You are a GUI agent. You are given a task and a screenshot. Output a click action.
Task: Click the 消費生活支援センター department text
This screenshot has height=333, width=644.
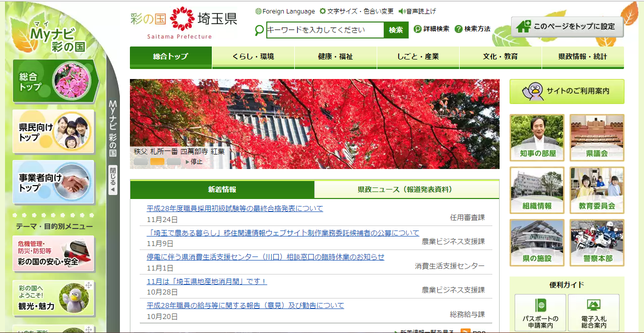[450, 266]
